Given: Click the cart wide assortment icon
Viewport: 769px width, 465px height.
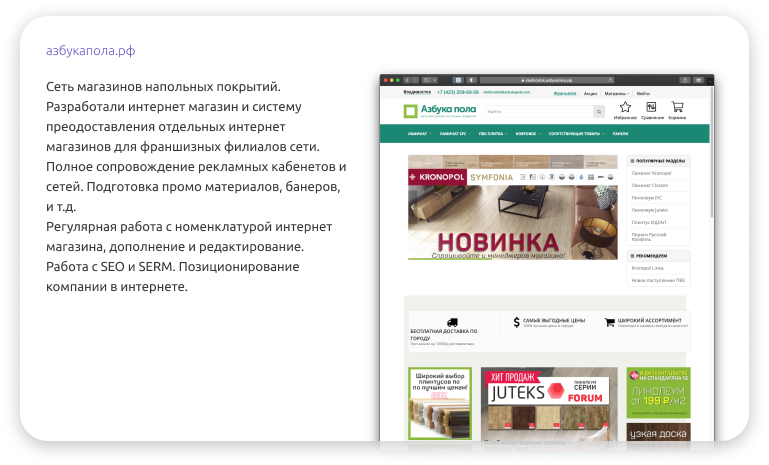Looking at the screenshot, I should point(610,322).
